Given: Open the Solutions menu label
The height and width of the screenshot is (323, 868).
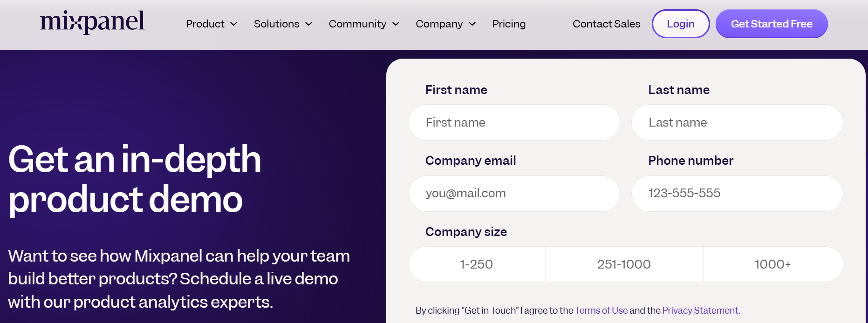Looking at the screenshot, I should click(276, 24).
